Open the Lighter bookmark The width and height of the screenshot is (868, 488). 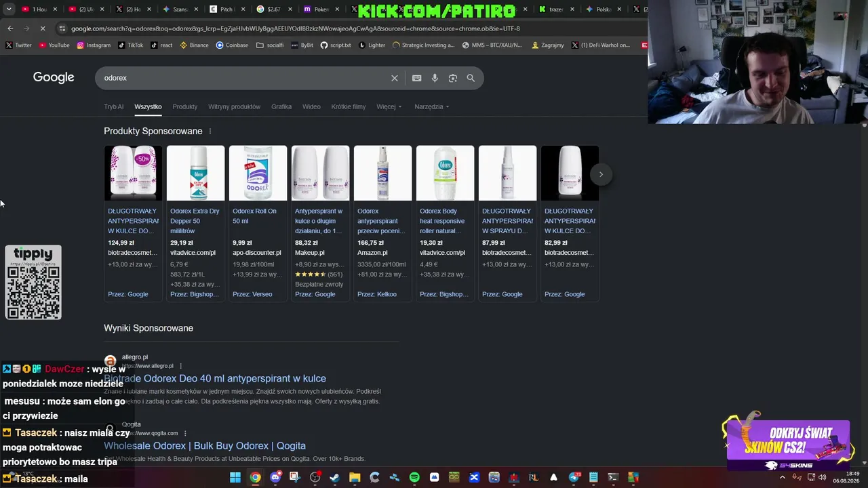[x=372, y=45]
